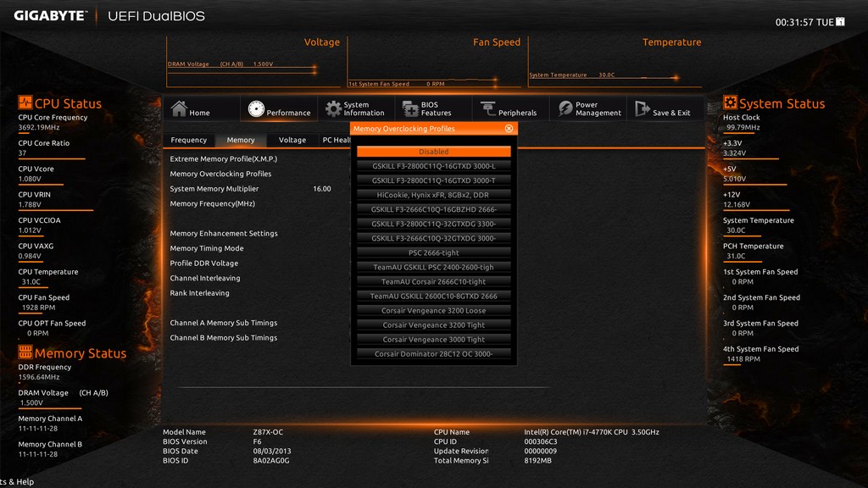Open the Voltage tab
868x488 pixels.
pyautogui.click(x=292, y=140)
